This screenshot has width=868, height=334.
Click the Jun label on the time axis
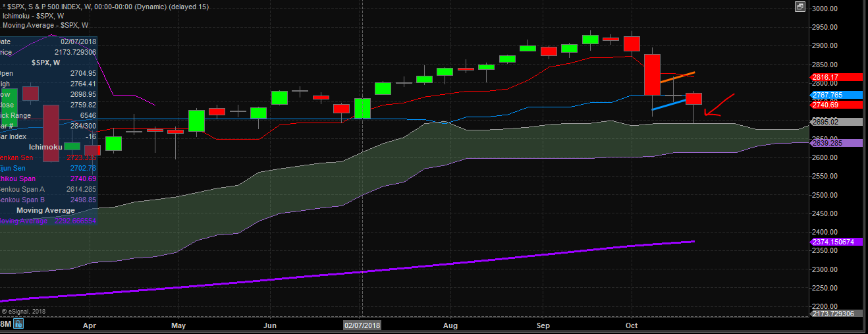[x=270, y=325]
